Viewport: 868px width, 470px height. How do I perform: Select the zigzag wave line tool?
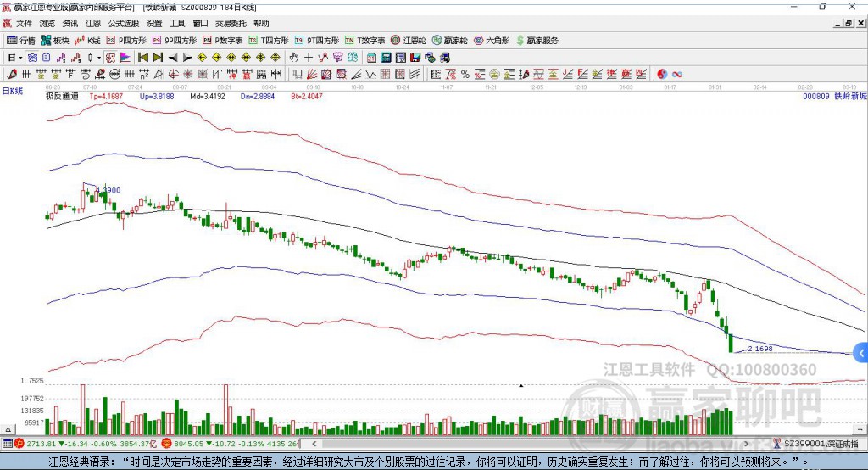click(370, 74)
